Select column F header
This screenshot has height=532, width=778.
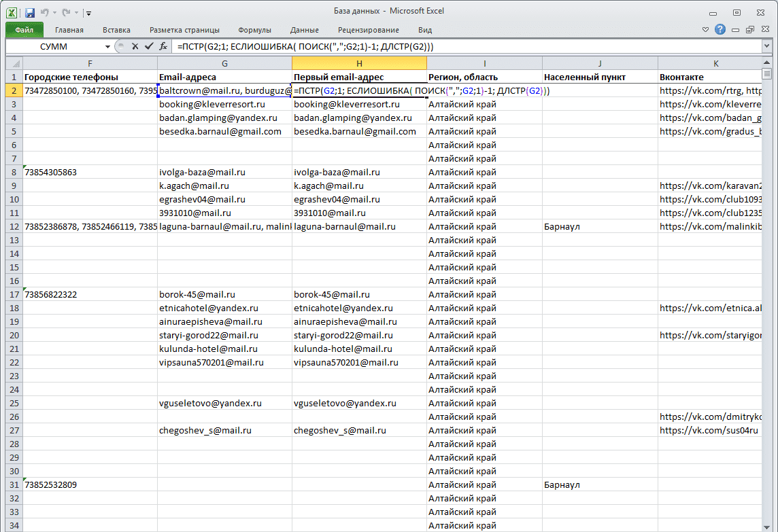point(90,63)
